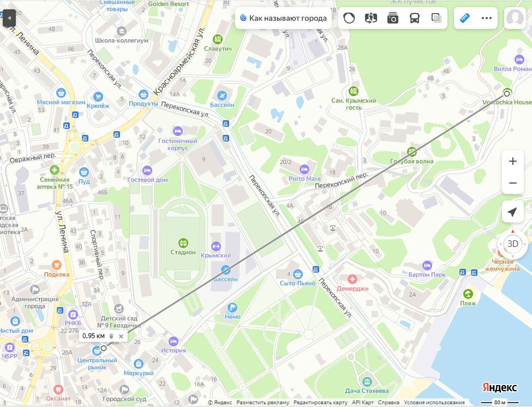Switch the map to 3D view
The image size is (532, 407).
512,244
